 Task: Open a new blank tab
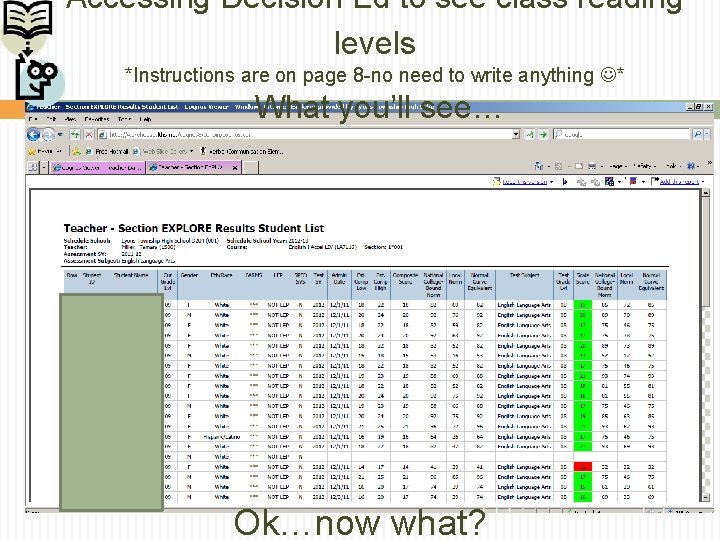point(250,168)
